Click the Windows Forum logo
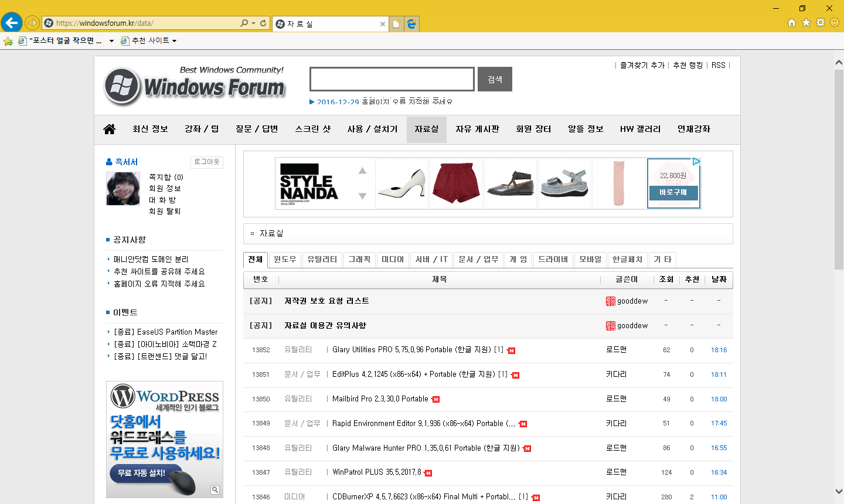This screenshot has height=504, width=844. coord(194,85)
